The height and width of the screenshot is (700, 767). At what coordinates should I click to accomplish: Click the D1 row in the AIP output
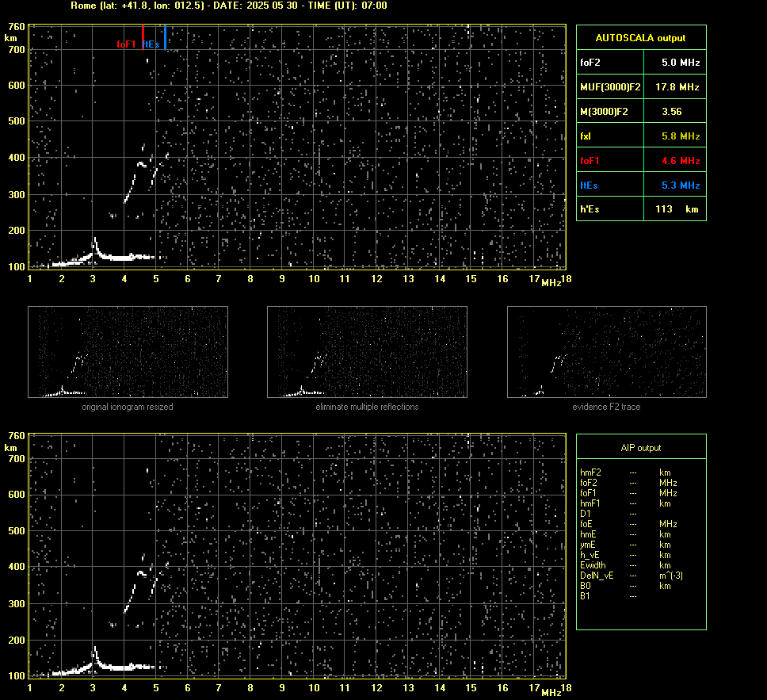[609, 514]
